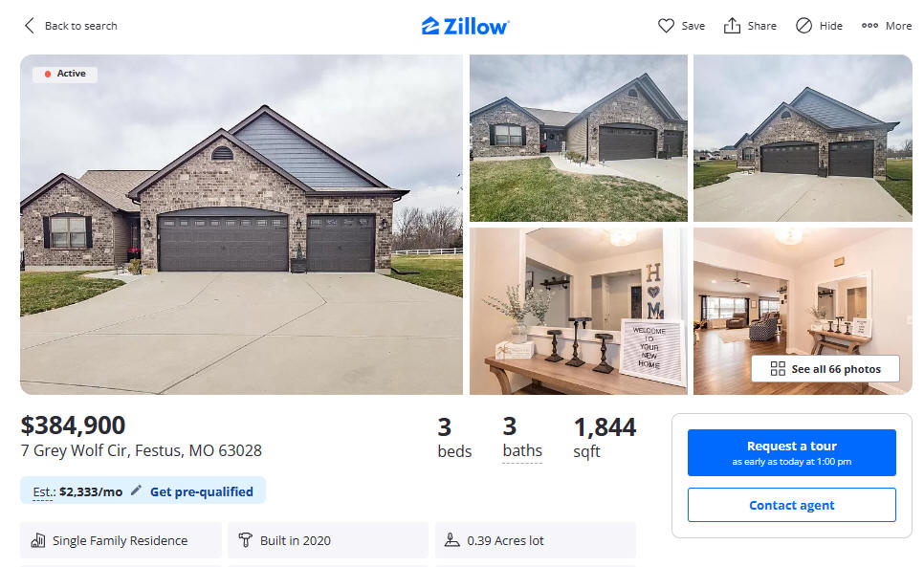Click the Contact agent button
This screenshot has height=567, width=924.
coord(791,505)
